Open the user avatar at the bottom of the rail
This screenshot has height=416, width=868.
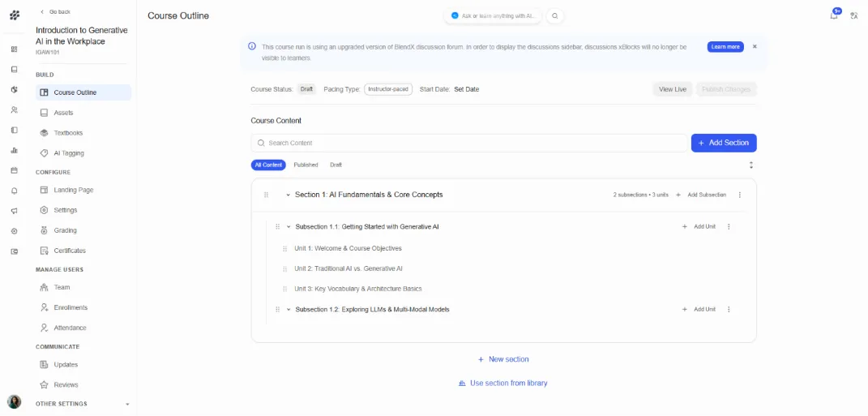click(15, 401)
